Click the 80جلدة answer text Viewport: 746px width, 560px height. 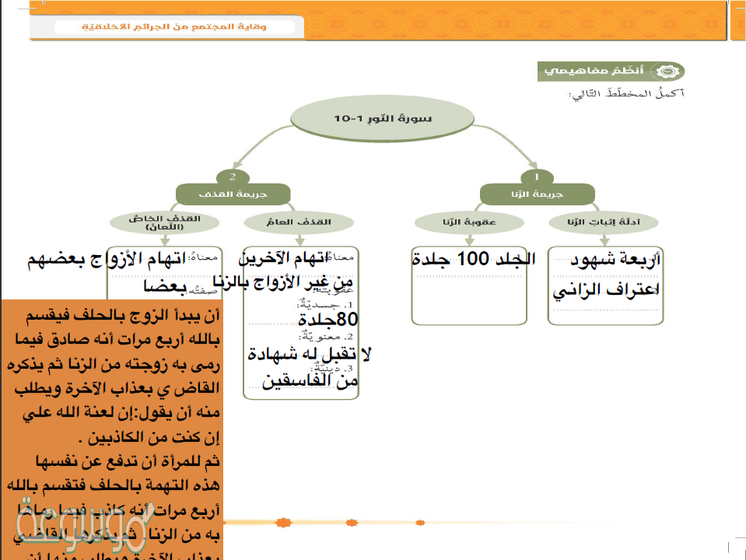(x=327, y=319)
